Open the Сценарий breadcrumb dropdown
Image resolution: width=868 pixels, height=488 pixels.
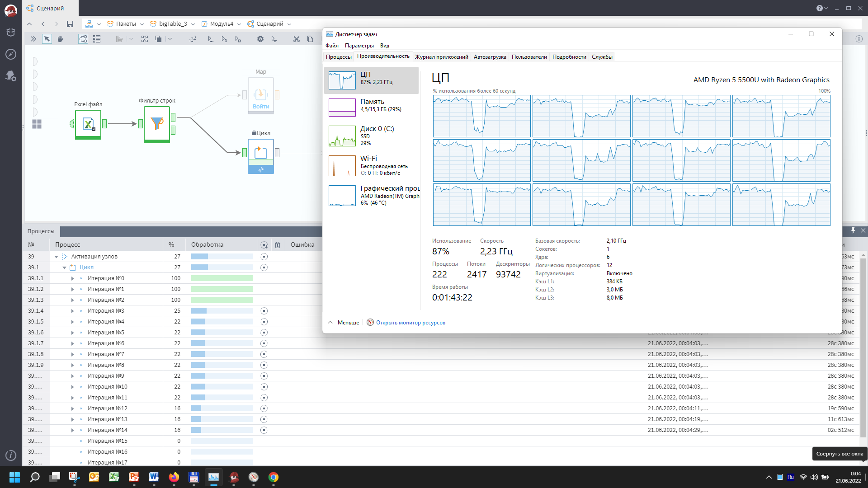click(289, 24)
